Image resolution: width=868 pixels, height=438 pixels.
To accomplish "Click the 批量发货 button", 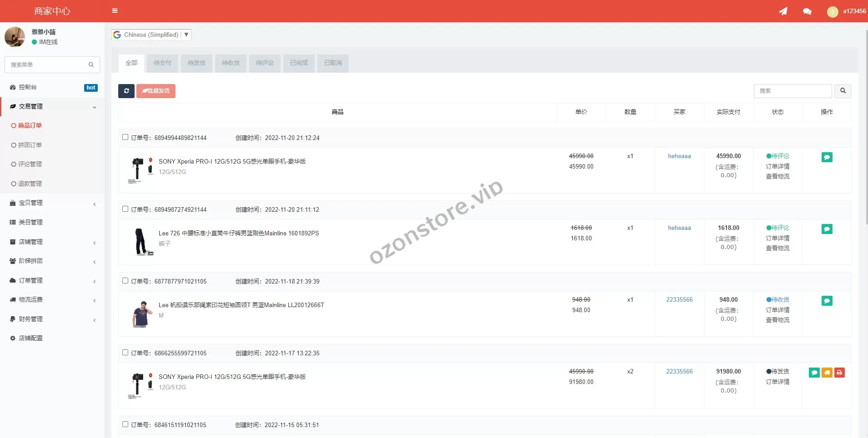I will point(156,91).
